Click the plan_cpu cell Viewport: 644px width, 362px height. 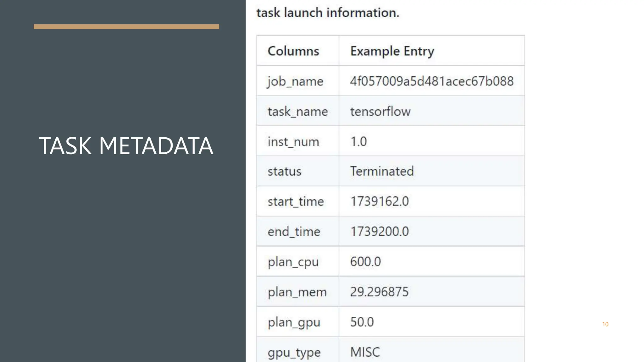297,261
